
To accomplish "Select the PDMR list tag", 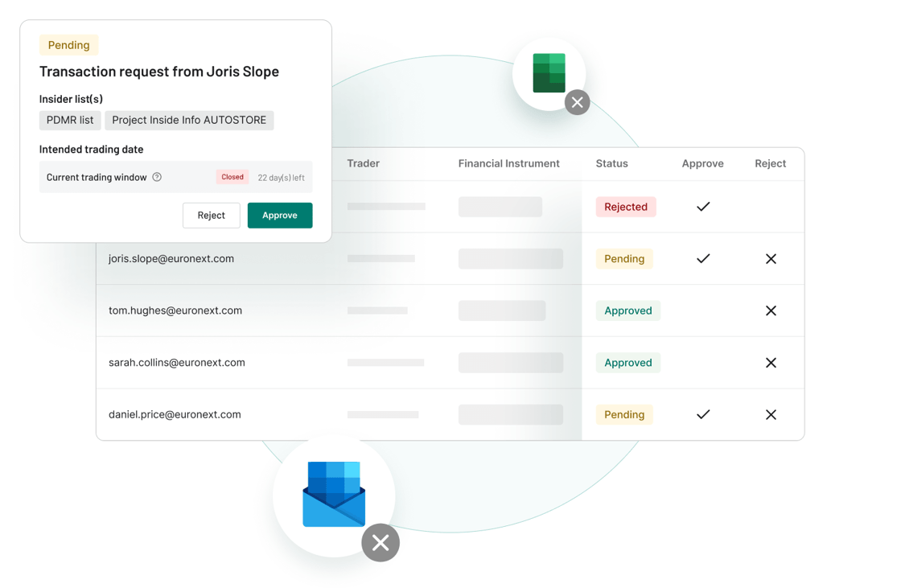I will 70,120.
